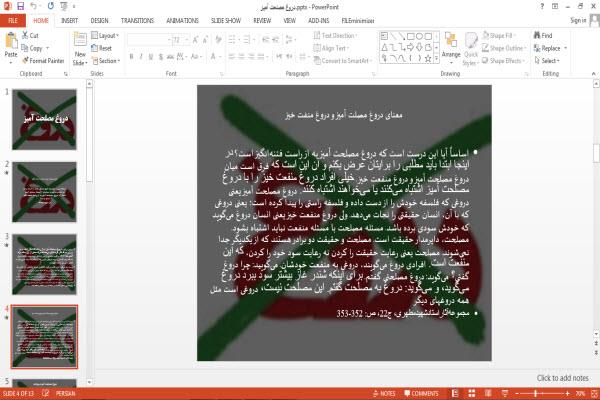Open PowerPoint Help question mark

click(542, 6)
